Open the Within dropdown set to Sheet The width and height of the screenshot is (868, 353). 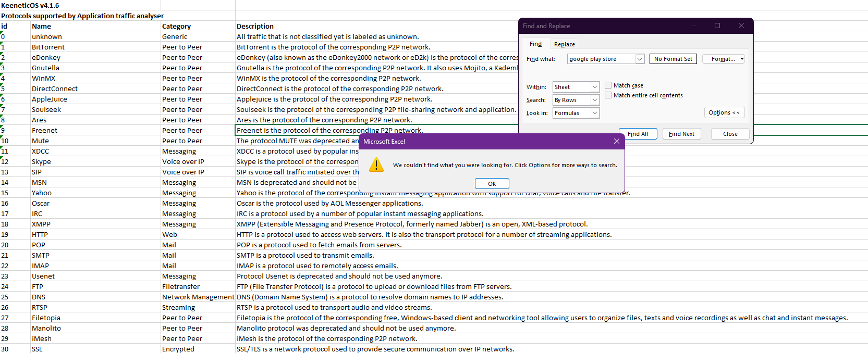pos(595,87)
